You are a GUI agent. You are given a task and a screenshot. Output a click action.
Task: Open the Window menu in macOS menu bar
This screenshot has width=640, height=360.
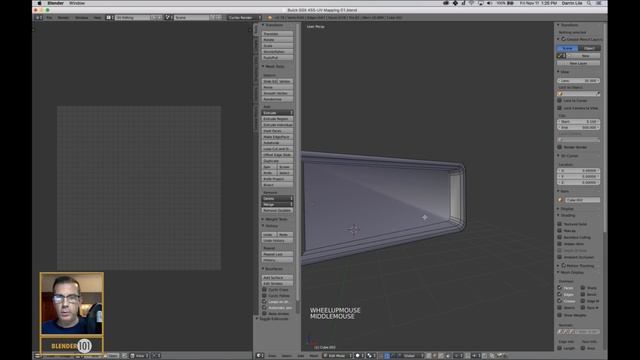pos(77,3)
